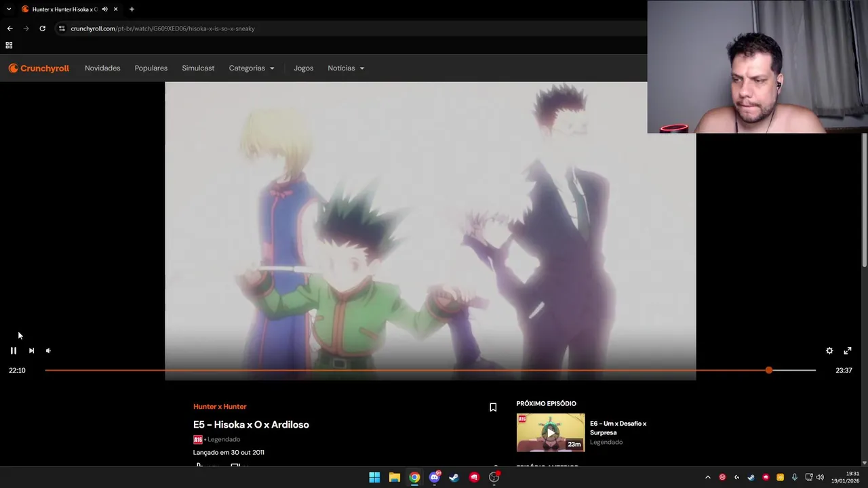
Task: View site information icon in address bar
Action: (x=62, y=28)
